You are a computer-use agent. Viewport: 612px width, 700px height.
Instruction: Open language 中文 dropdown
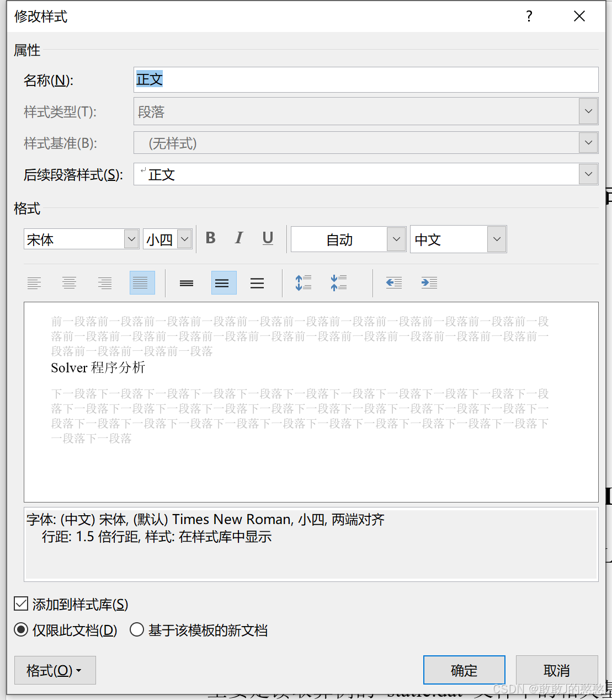(497, 239)
